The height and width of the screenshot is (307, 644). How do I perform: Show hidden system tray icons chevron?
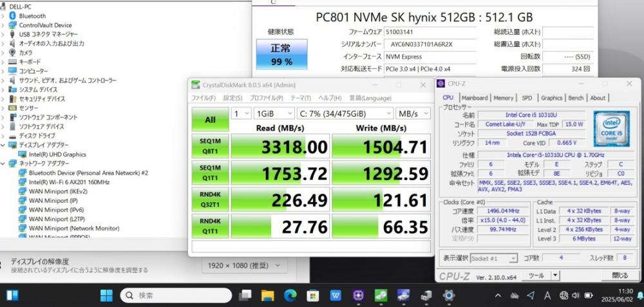pyautogui.click(x=498, y=295)
